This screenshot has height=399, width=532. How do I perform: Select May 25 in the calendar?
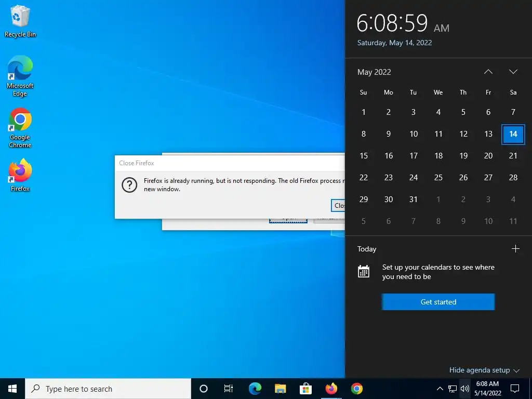[438, 178]
